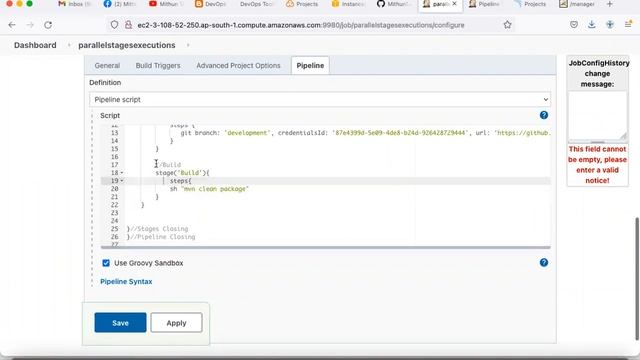
Task: Click the //Stages Closing comment on line 25
Action: (x=159, y=229)
